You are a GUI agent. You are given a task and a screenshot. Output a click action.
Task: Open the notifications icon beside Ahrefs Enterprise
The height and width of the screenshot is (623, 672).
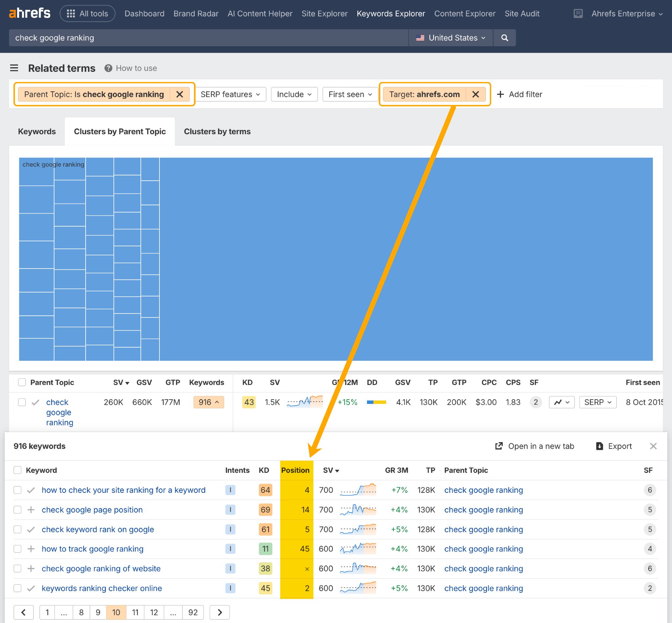coord(578,13)
